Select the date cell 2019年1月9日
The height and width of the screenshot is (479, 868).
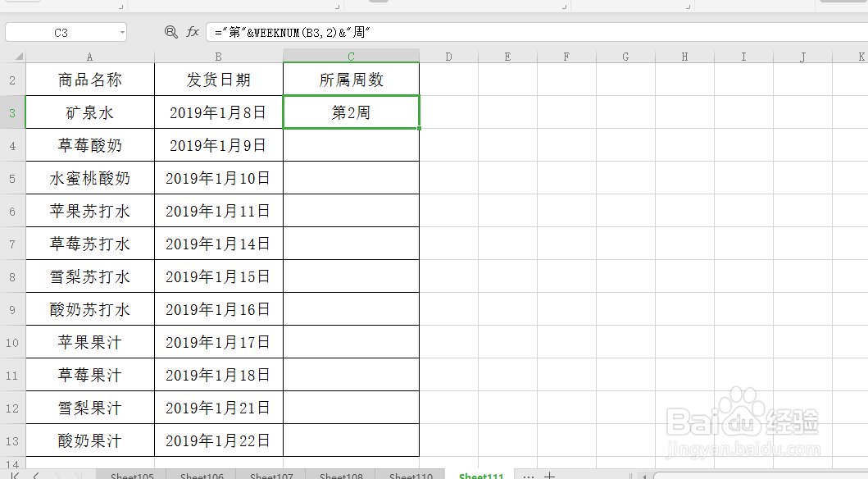(219, 145)
